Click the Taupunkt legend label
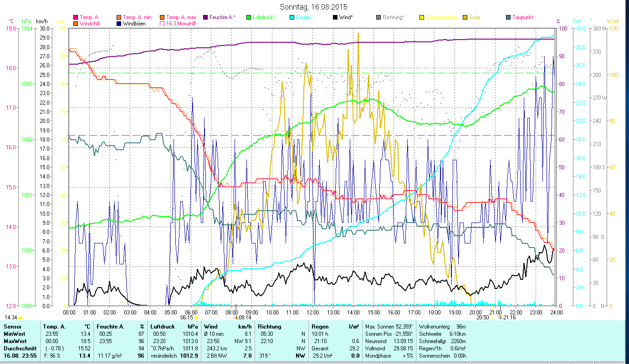The height and width of the screenshot is (364, 629). (x=523, y=17)
